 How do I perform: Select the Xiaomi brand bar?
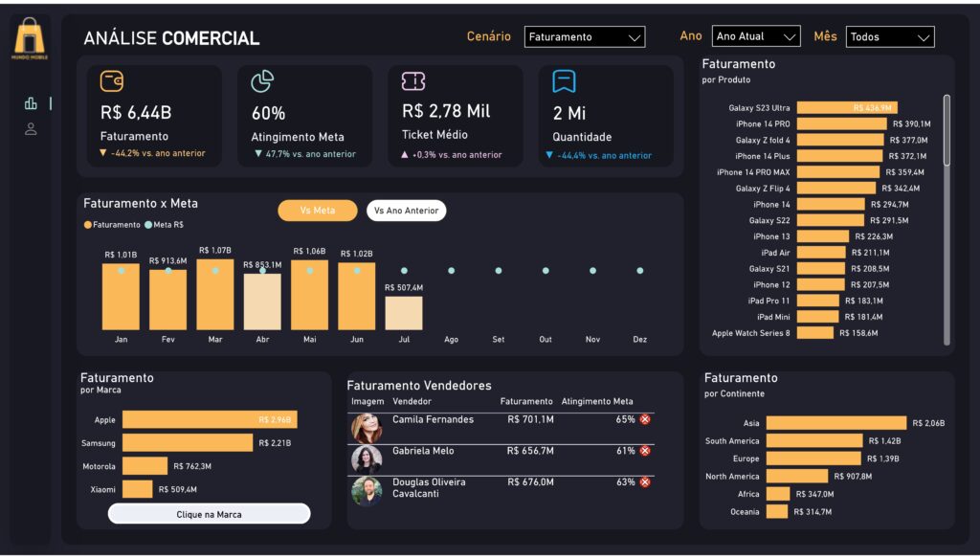tap(138, 489)
